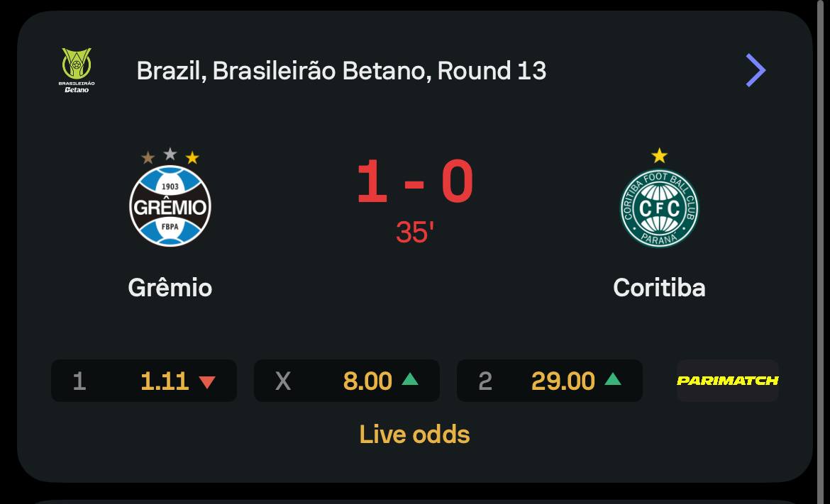
Task: Click the red down arrow beside 1.11
Action: pos(206,382)
